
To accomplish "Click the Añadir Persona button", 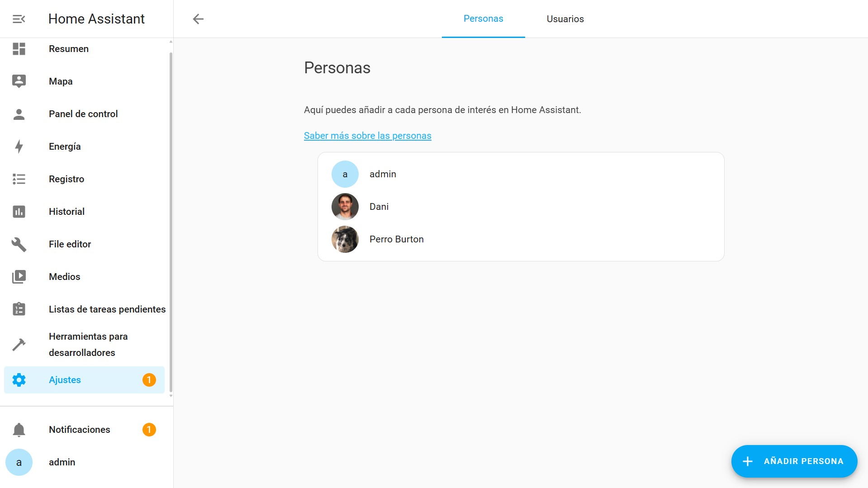I will 794,461.
